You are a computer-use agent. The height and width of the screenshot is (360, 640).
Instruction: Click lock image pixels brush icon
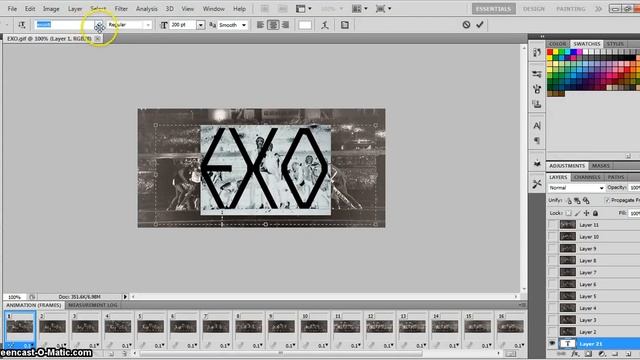click(x=578, y=213)
